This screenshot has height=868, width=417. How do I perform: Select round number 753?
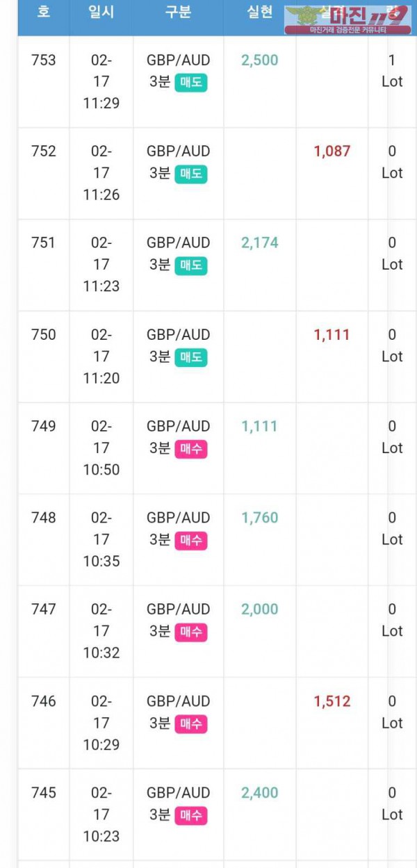[x=44, y=60]
